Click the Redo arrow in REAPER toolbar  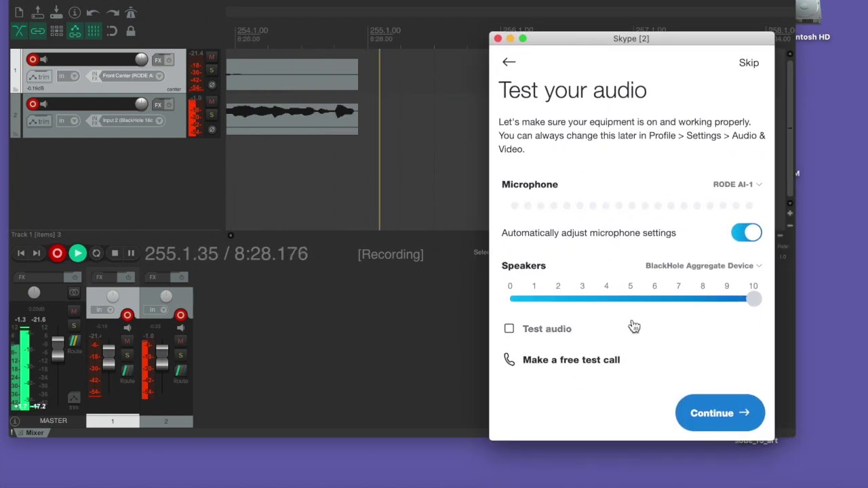tap(112, 12)
